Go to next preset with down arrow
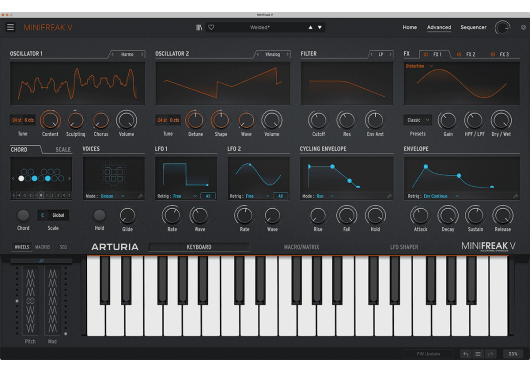Screen dimensions: 530x371 tap(320, 27)
